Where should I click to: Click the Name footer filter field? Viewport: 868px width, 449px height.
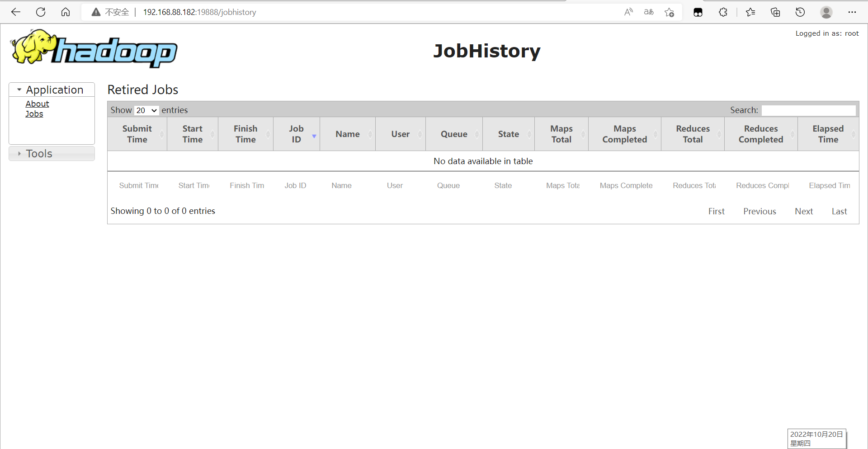click(348, 185)
